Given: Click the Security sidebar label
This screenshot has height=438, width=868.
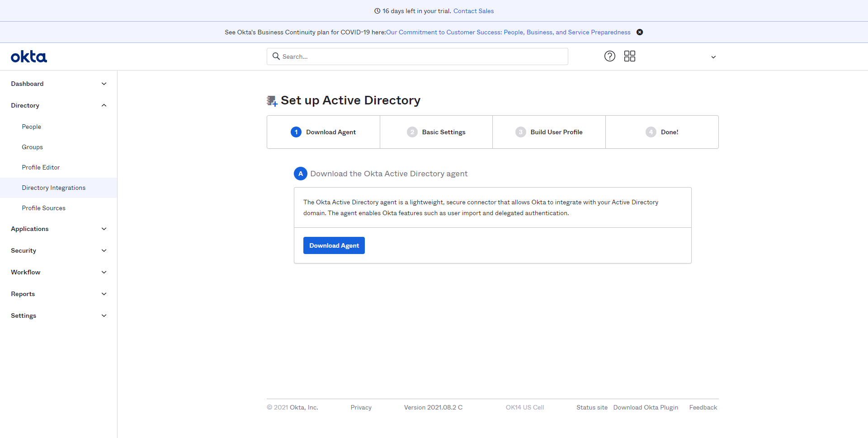Looking at the screenshot, I should click(24, 250).
